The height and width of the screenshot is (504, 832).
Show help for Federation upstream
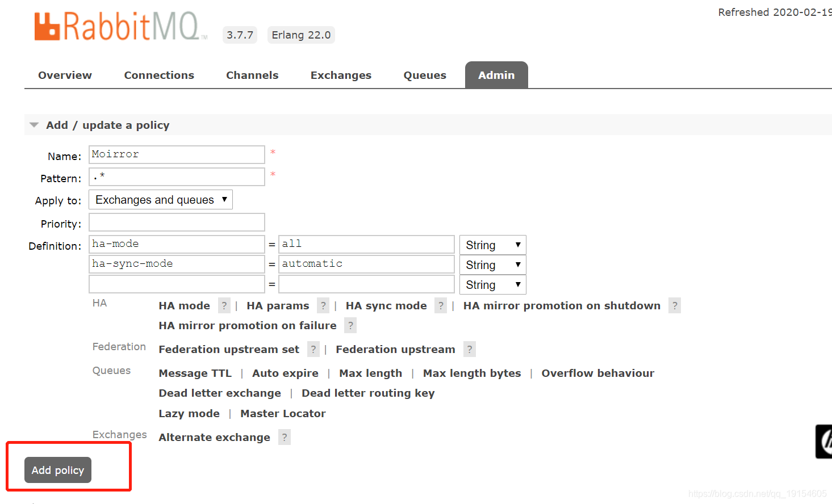[469, 350]
